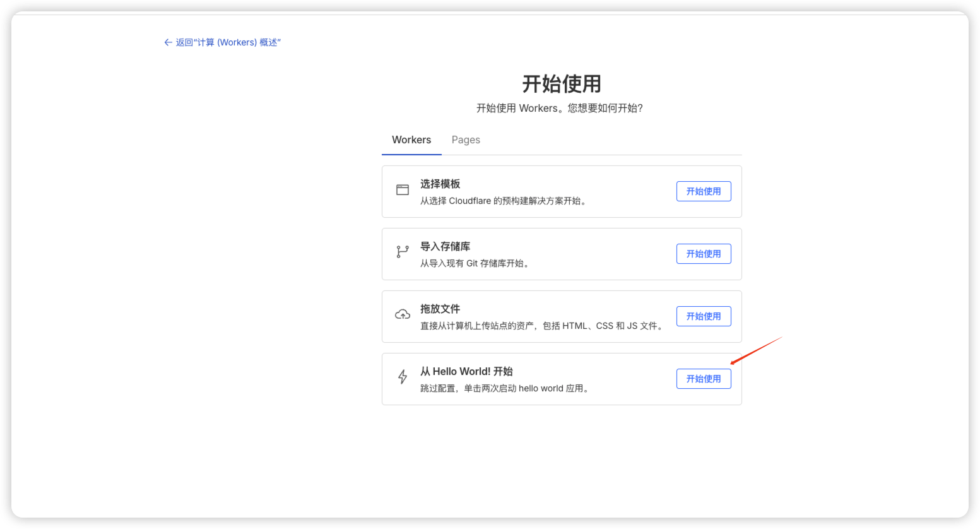
Task: Select the 导入存储库 card title
Action: coord(446,246)
